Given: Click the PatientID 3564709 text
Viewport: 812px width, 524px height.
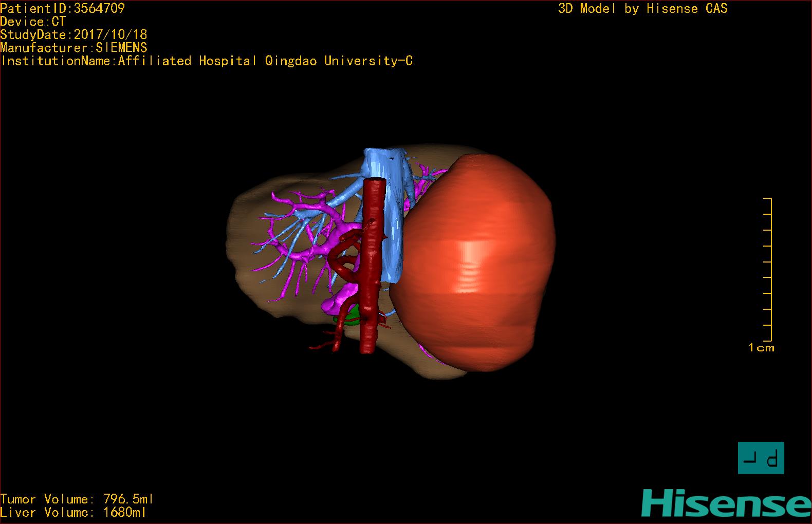Looking at the screenshot, I should pyautogui.click(x=62, y=8).
